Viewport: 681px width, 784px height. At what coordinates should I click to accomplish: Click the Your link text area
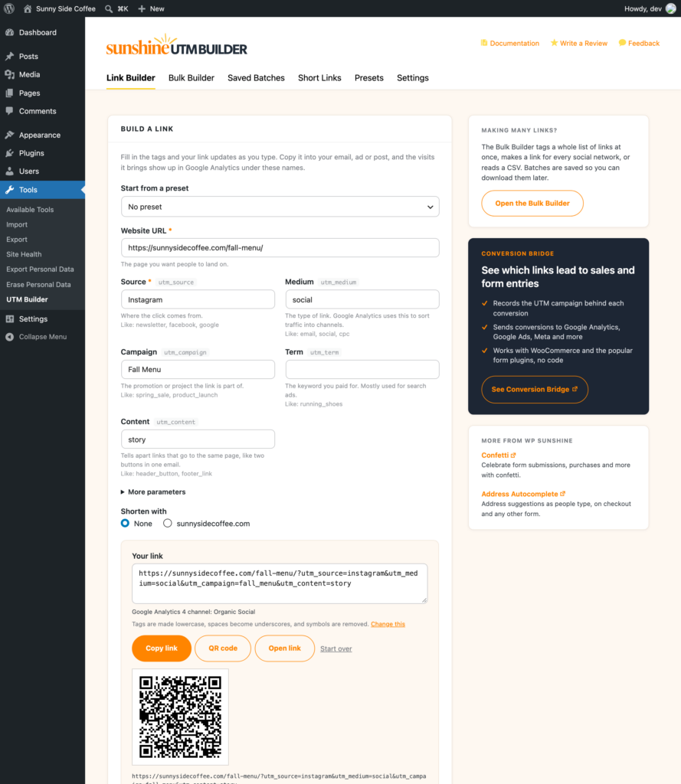coord(280,583)
